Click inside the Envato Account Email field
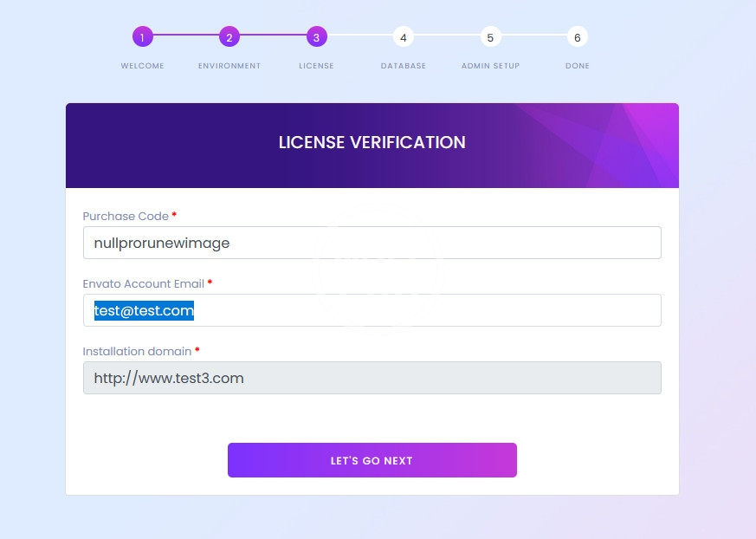756x539 pixels. pyautogui.click(x=372, y=310)
